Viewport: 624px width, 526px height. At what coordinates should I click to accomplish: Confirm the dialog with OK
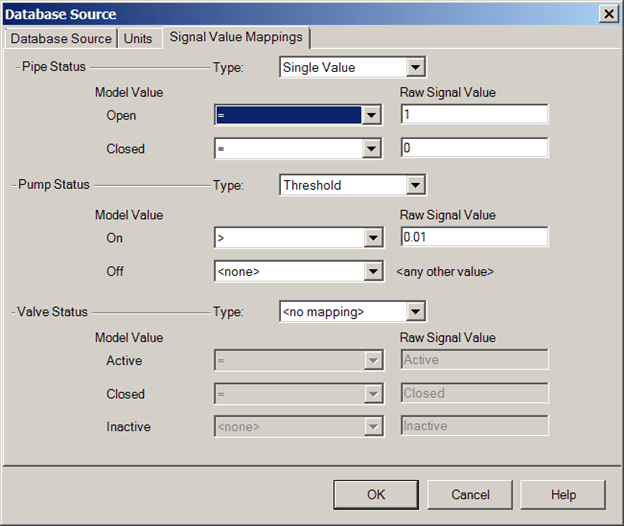click(x=376, y=495)
